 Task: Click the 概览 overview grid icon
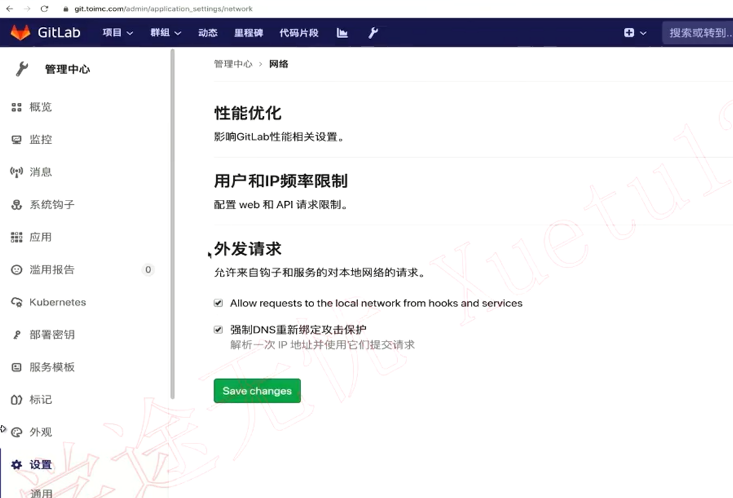(16, 107)
